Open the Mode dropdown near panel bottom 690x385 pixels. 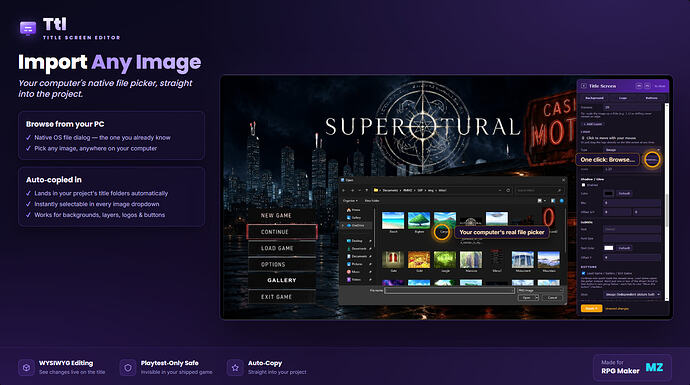tap(632, 294)
